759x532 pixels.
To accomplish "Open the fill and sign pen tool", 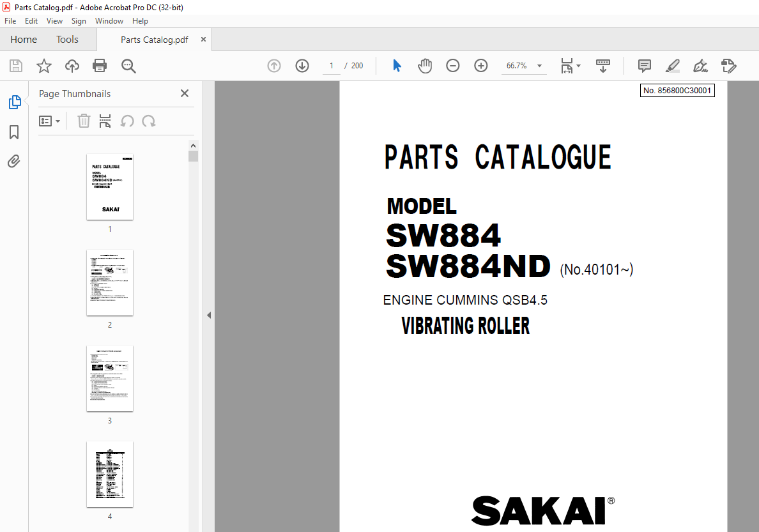I will pyautogui.click(x=700, y=66).
